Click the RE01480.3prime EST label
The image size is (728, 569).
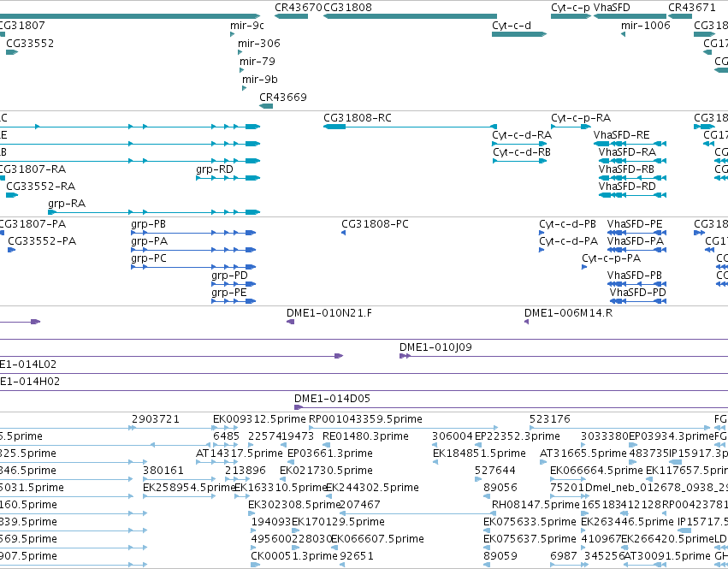(x=366, y=436)
